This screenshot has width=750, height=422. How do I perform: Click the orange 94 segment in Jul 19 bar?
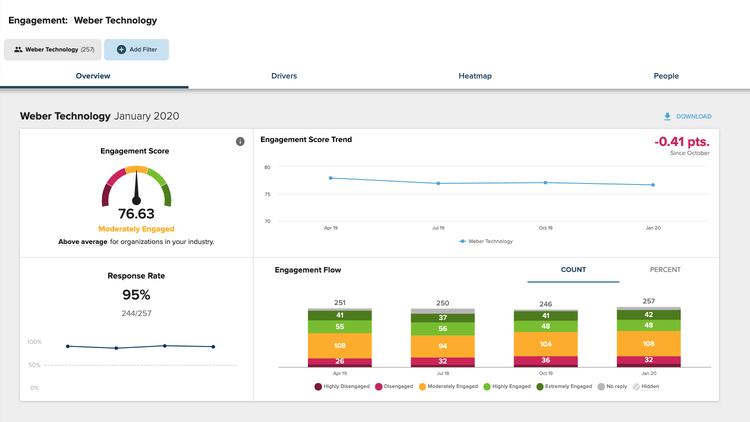(442, 346)
